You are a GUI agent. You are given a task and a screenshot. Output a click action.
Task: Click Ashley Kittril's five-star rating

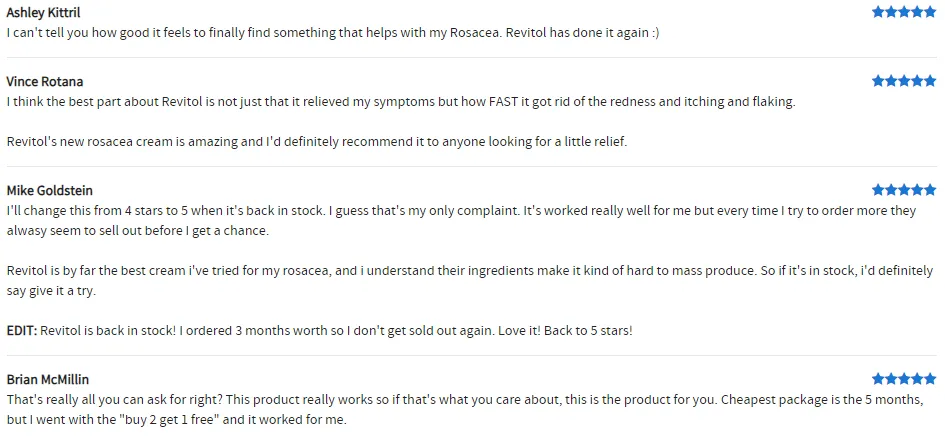coord(904,12)
